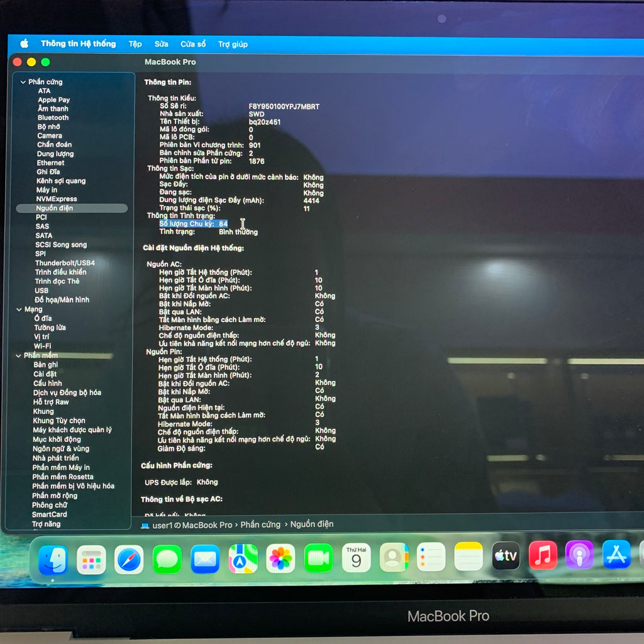This screenshot has width=644, height=644.
Task: Launch FaceTime from the dock
Action: [x=318, y=558]
